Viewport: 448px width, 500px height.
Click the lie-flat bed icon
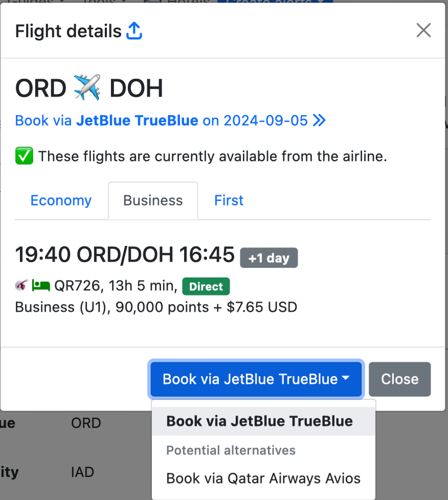tap(40, 286)
